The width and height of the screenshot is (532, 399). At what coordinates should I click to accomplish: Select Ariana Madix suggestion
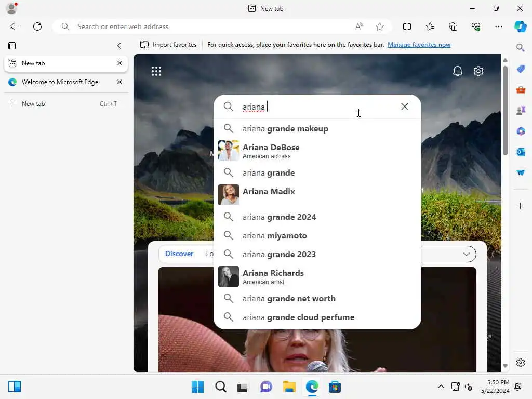point(317,195)
